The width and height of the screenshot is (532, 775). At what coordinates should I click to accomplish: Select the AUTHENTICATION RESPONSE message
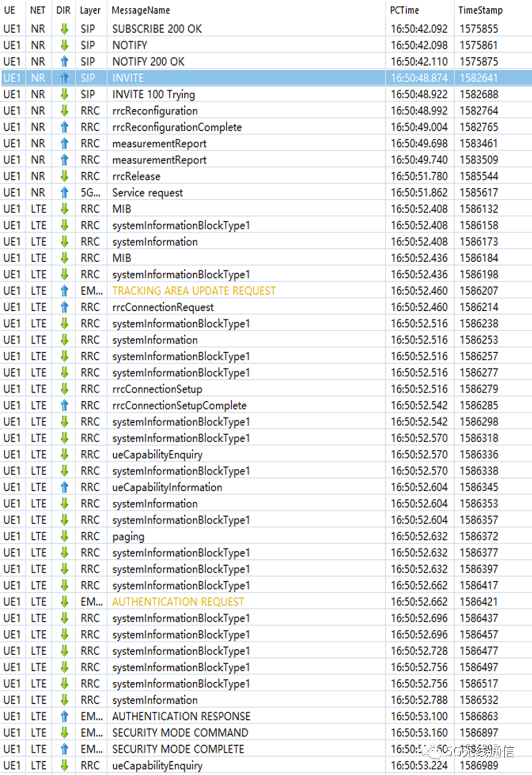181,716
